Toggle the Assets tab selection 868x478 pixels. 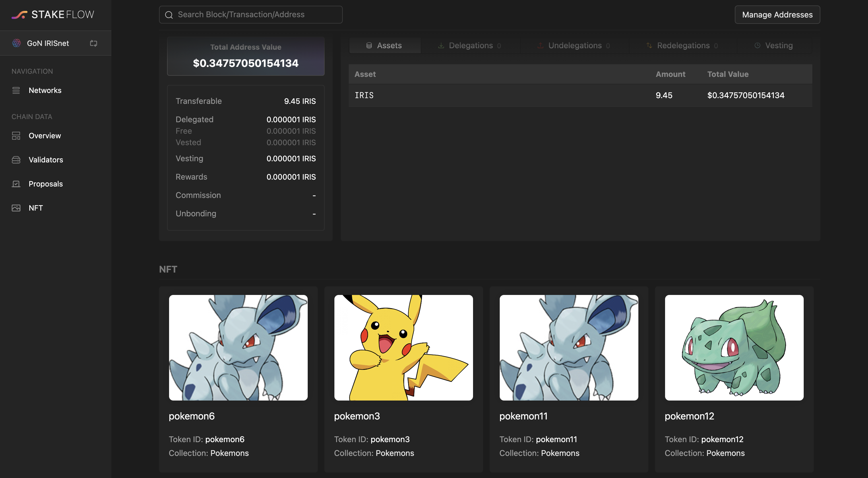coord(385,45)
